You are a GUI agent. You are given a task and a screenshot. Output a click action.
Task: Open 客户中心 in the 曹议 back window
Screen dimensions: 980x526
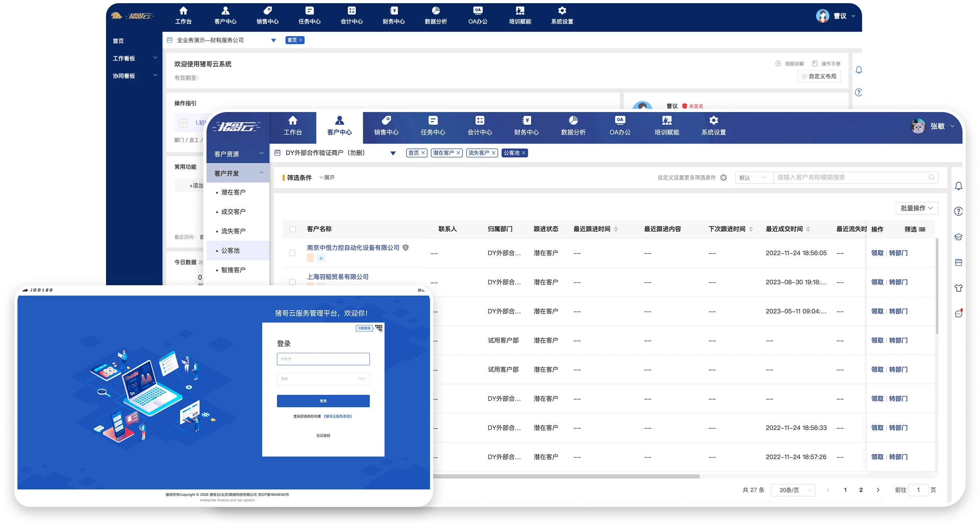[225, 16]
